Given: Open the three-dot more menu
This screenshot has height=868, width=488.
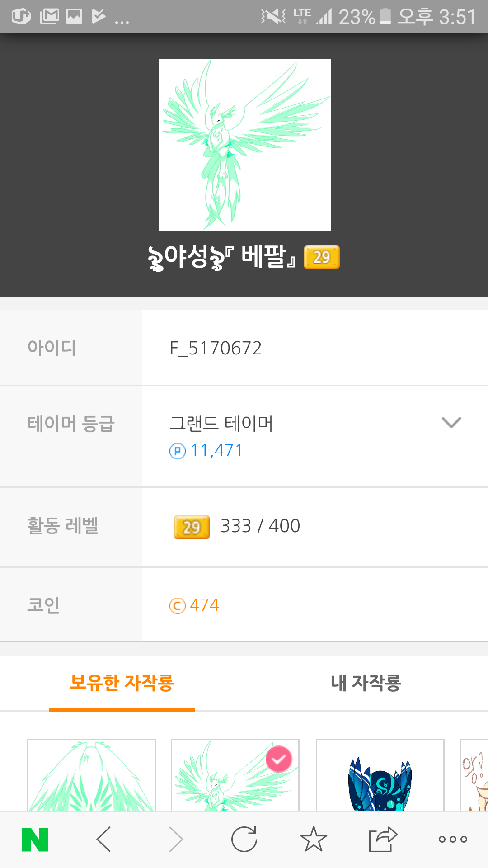Looking at the screenshot, I should pos(453,840).
